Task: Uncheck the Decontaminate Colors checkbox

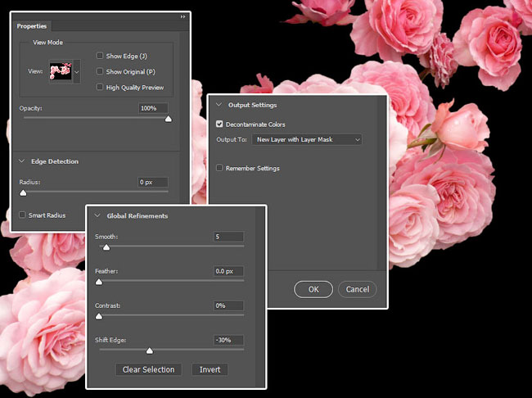Action: [x=219, y=124]
